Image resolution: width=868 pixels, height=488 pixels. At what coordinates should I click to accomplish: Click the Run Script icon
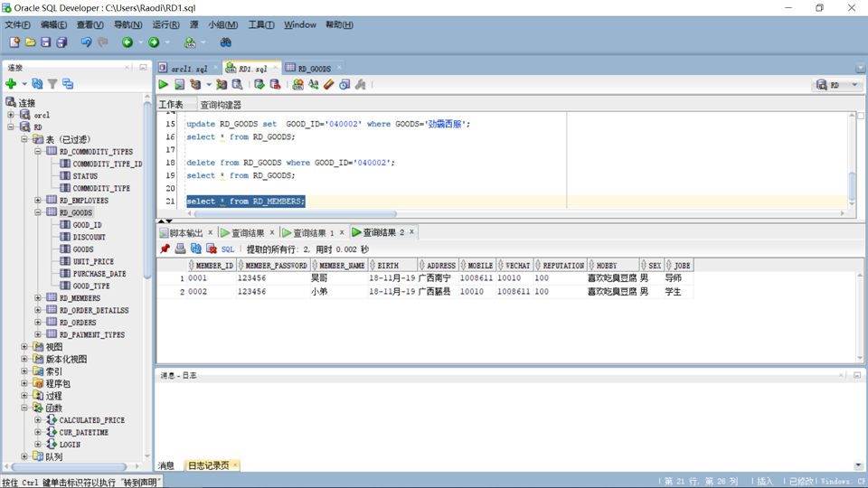point(179,85)
